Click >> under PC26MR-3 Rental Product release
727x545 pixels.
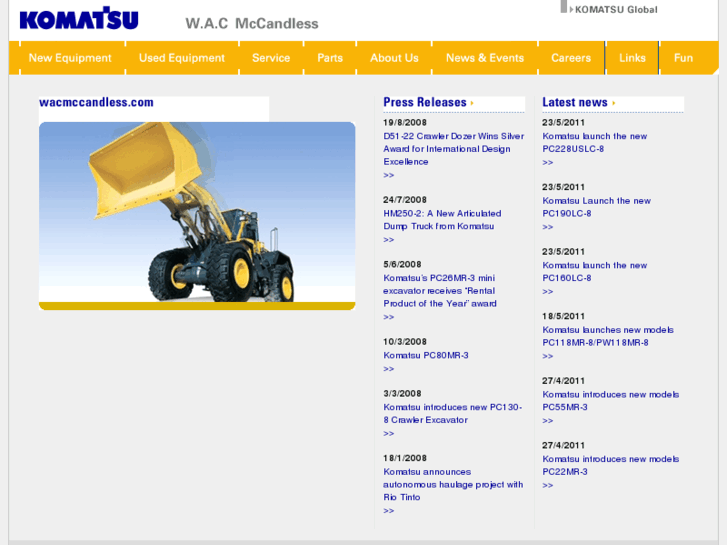pos(389,317)
